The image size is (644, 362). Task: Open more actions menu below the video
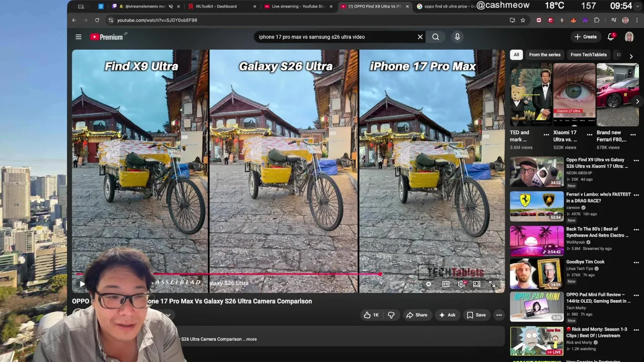[x=499, y=315]
